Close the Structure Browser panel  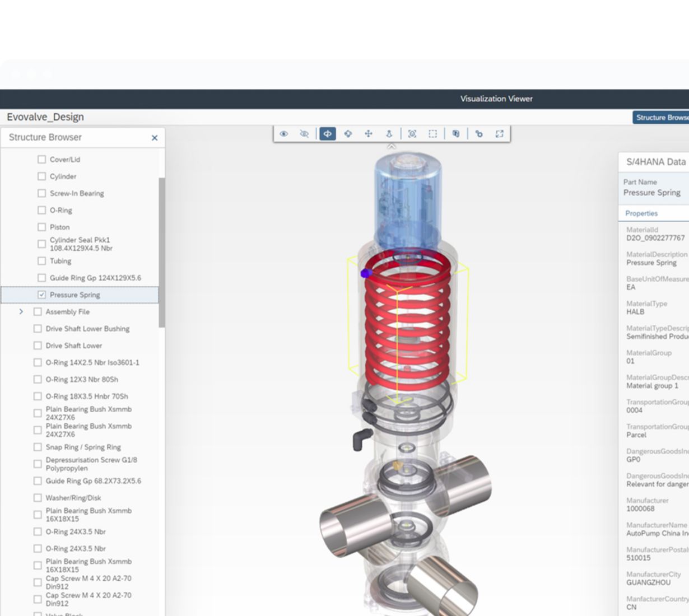[155, 138]
